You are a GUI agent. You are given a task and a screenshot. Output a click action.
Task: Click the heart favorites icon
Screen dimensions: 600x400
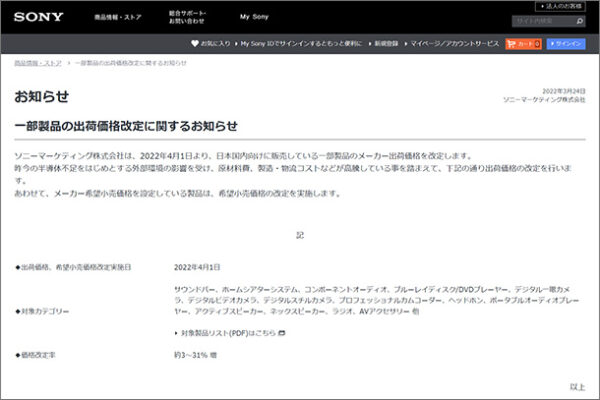point(195,44)
